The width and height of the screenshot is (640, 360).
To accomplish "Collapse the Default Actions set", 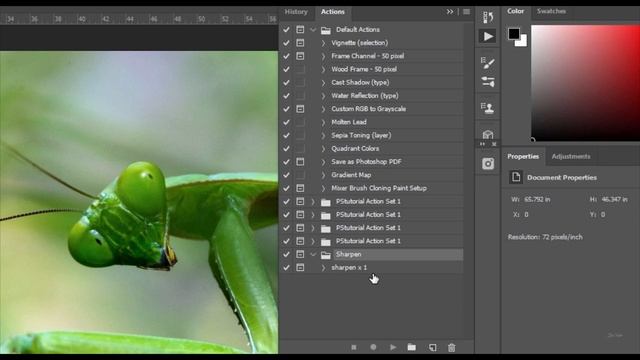I will pos(313,30).
